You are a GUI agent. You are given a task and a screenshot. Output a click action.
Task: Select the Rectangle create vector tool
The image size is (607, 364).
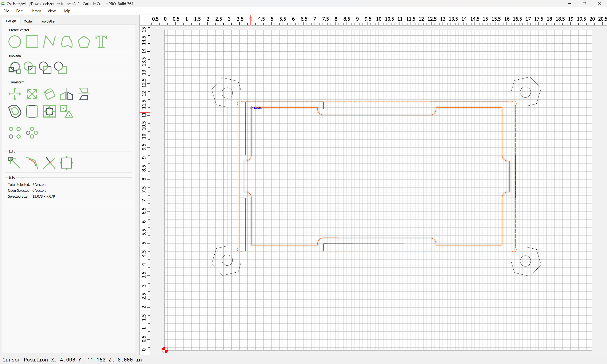32,42
